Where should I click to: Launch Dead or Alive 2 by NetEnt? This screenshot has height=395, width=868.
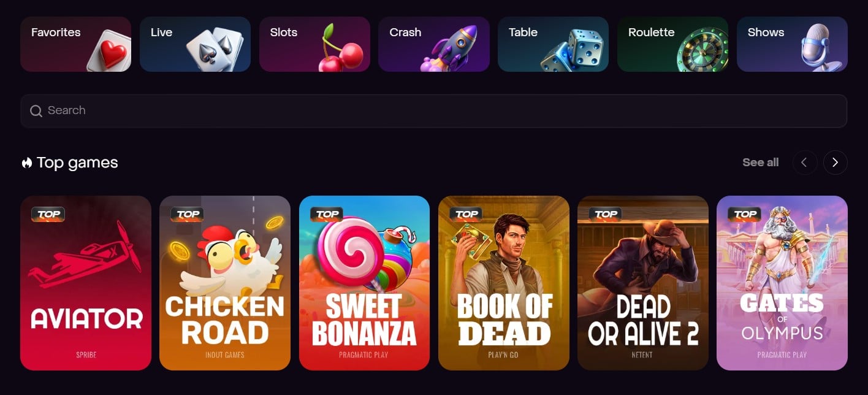click(x=643, y=283)
